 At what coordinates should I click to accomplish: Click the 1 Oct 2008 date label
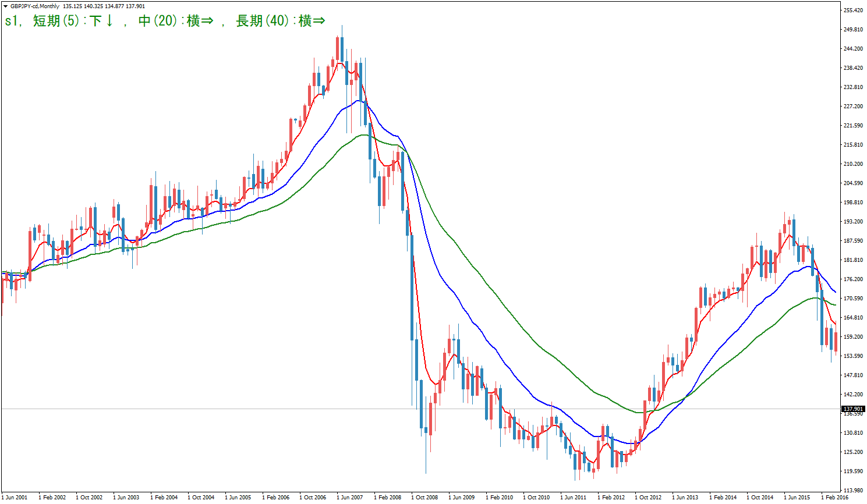click(424, 498)
